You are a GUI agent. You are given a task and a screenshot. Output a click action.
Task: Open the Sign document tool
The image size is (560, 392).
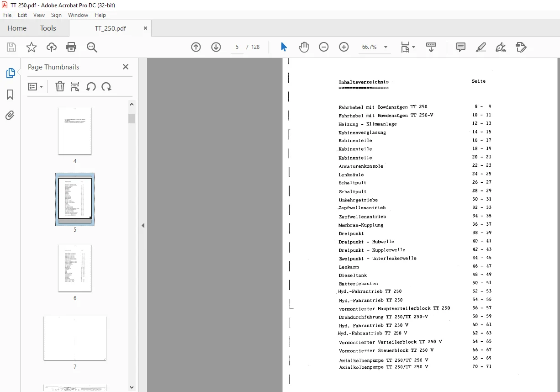[501, 47]
